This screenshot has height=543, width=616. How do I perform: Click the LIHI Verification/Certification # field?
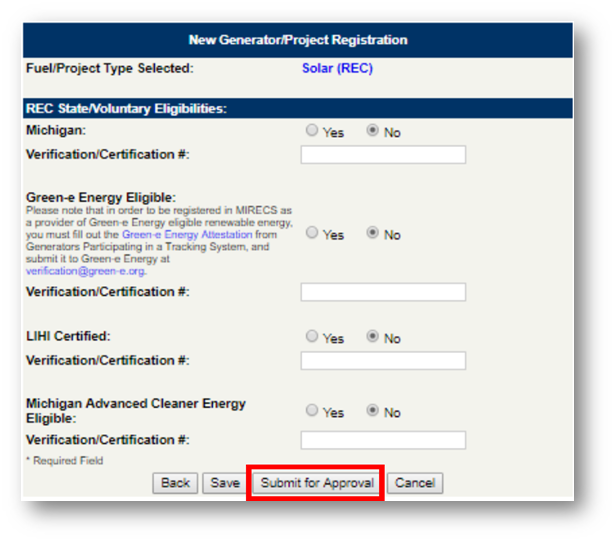pyautogui.click(x=383, y=360)
